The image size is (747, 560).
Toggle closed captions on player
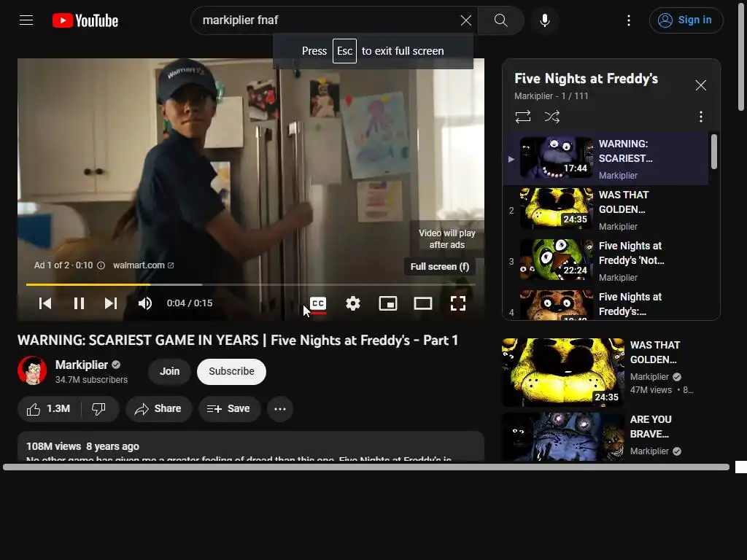pyautogui.click(x=318, y=303)
